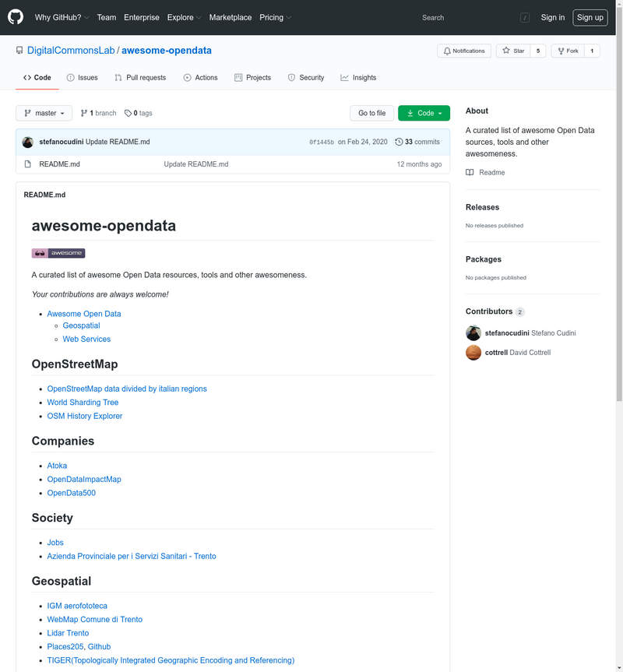
Task: Open the Awesome Open Data link
Action: (x=84, y=314)
